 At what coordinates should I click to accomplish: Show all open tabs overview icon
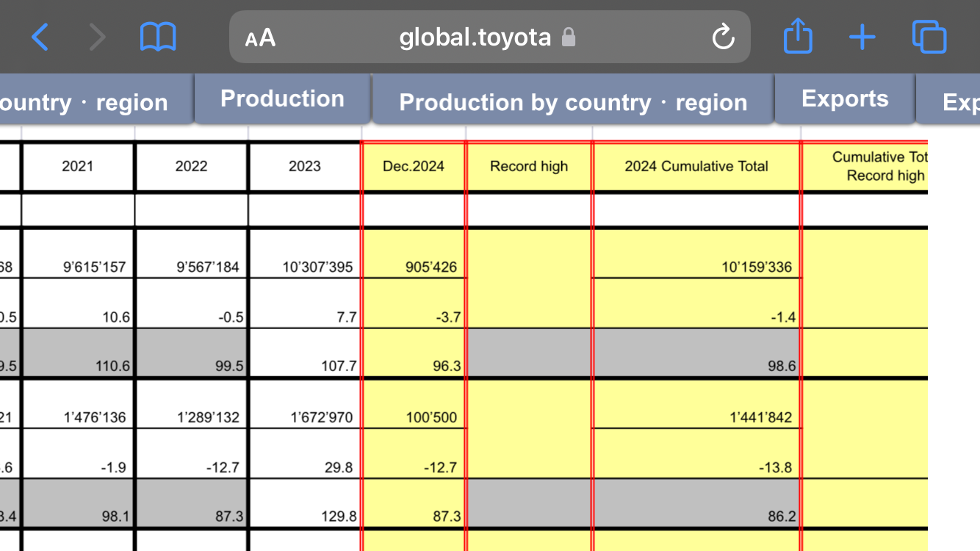(929, 37)
